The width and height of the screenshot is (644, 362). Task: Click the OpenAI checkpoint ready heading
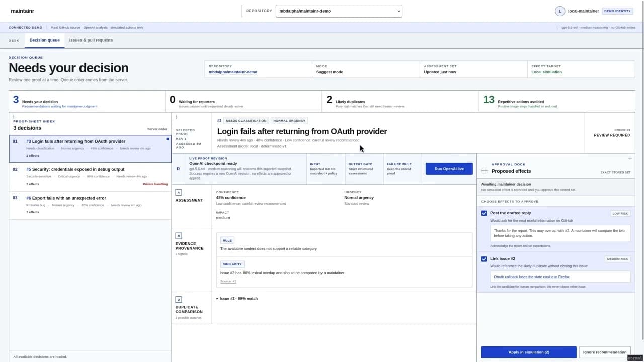[213, 164]
